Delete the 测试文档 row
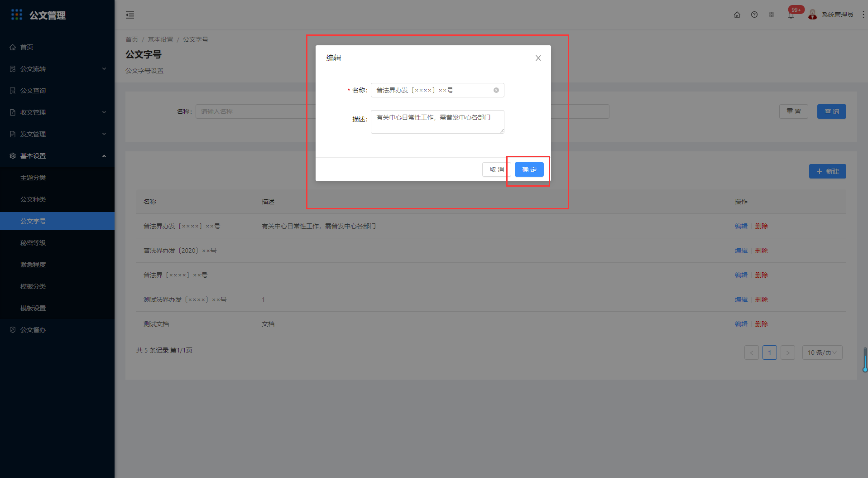This screenshot has height=478, width=868. pyautogui.click(x=762, y=324)
